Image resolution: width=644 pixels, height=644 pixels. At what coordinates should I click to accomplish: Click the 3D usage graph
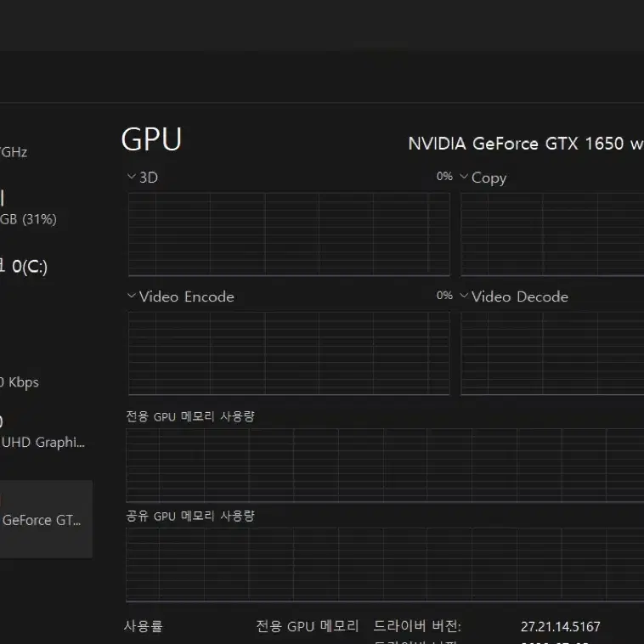pos(289,234)
